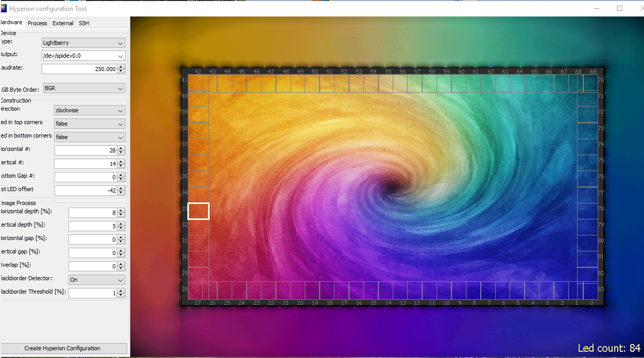Click the Horizontal depth [%] field
This screenshot has height=358, width=644.
(93, 213)
